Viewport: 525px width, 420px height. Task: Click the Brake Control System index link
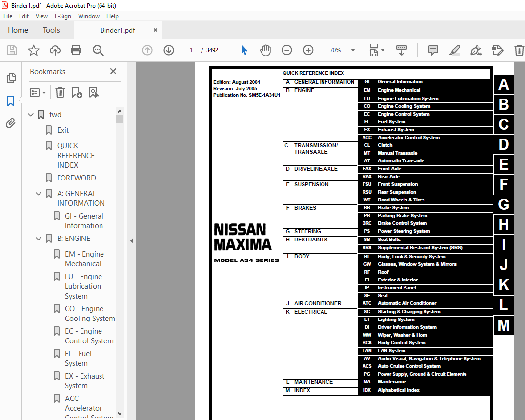402,223
